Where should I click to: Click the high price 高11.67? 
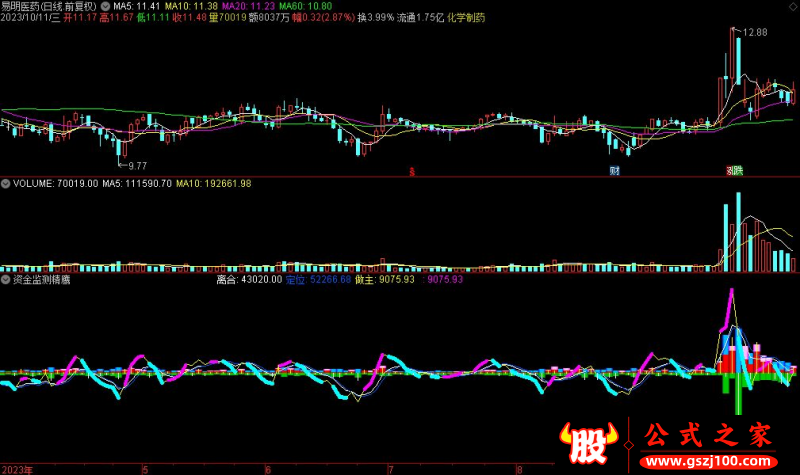point(116,17)
